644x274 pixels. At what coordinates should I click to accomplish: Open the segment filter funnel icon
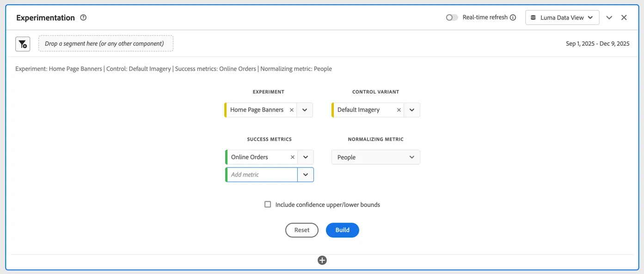click(x=23, y=44)
